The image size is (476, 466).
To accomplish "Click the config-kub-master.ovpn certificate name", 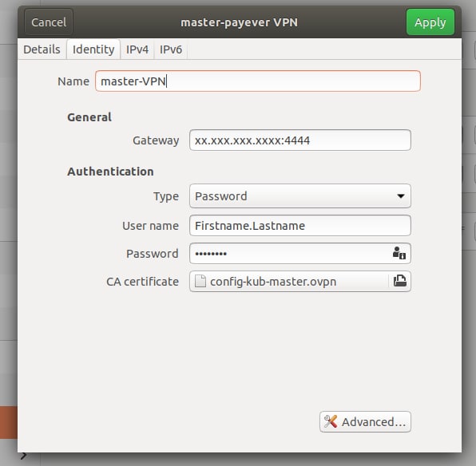I will (x=273, y=282).
